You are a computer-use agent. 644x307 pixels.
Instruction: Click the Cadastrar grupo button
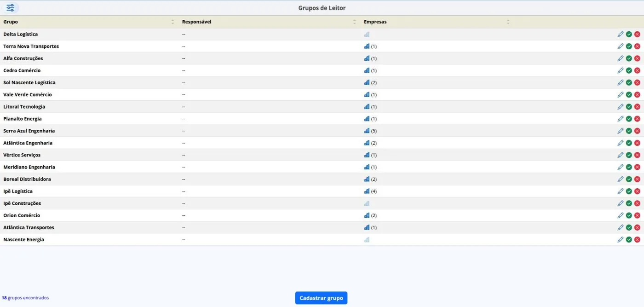click(x=321, y=298)
